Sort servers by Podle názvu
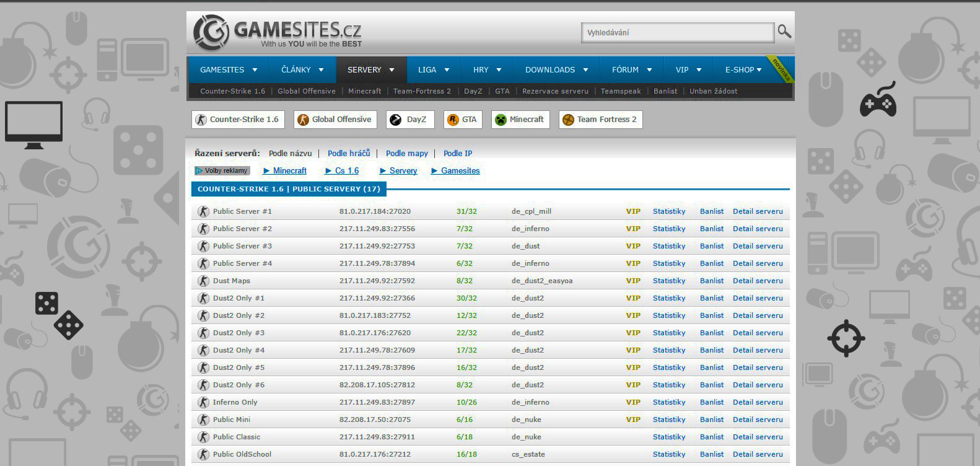The image size is (980, 466). pyautogui.click(x=290, y=153)
